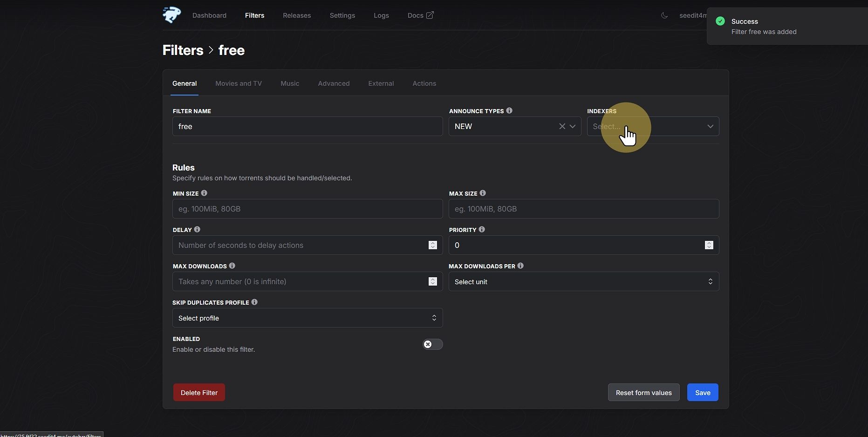Adjust the Delay number stepper
The width and height of the screenshot is (868, 437).
click(433, 245)
